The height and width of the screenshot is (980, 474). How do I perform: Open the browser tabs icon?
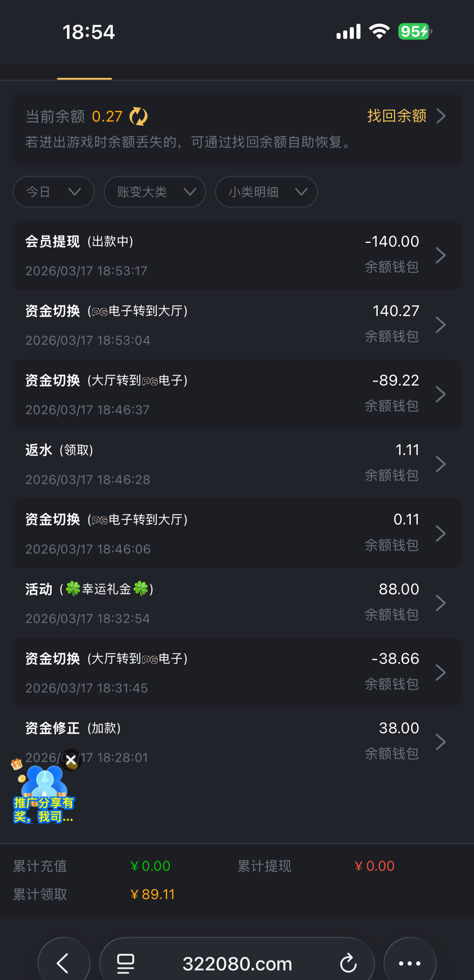pos(126,963)
